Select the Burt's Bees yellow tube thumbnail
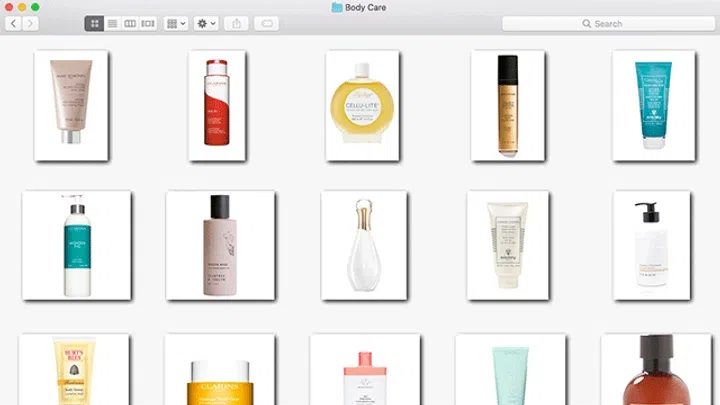The width and height of the screenshot is (720, 405). (x=73, y=370)
